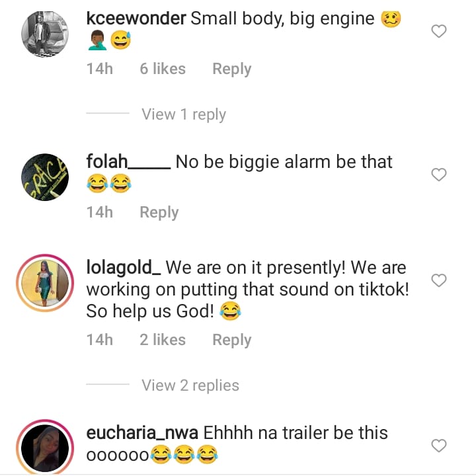Like kceewonder's comment with the heart
Screen dimensions: 476x476
[438, 31]
